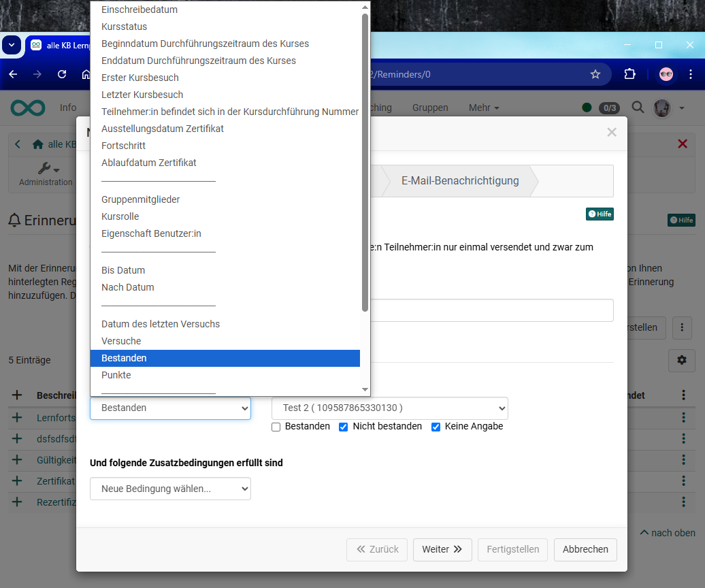Open the Test 2 course dropdown
The image size is (705, 588).
[x=389, y=408]
